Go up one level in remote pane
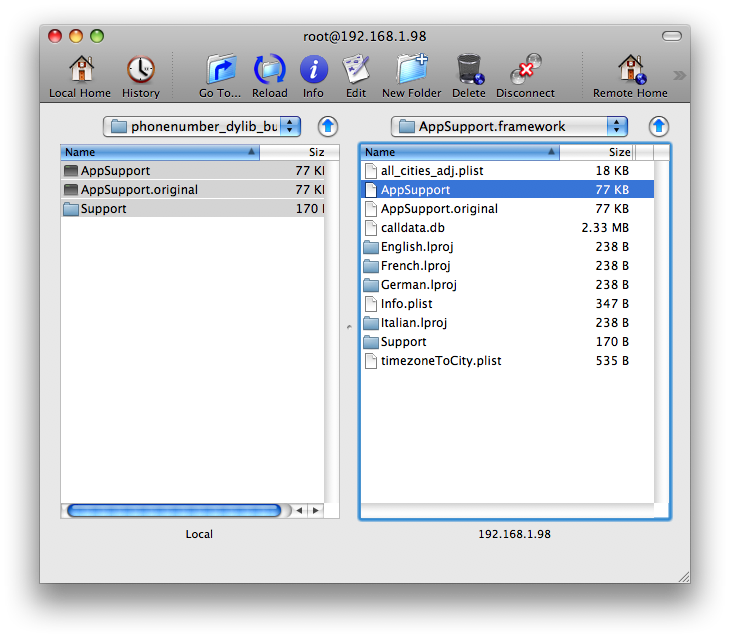The width and height of the screenshot is (730, 638). (658, 126)
